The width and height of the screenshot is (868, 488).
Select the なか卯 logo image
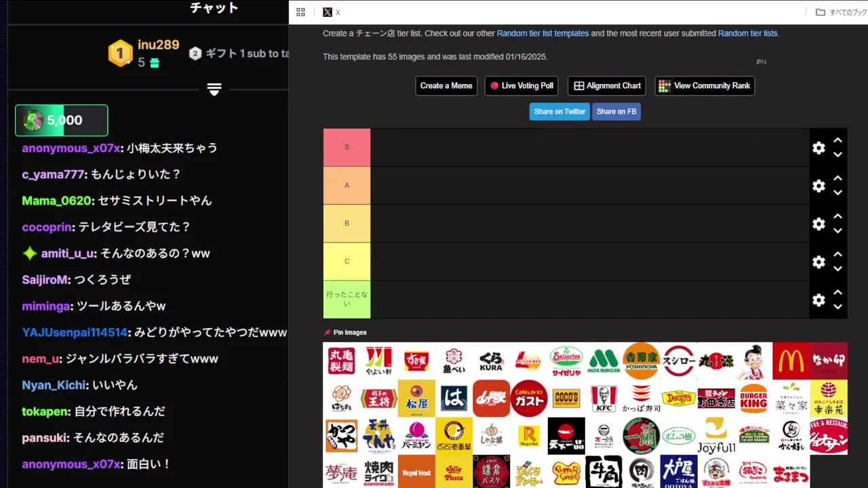829,361
